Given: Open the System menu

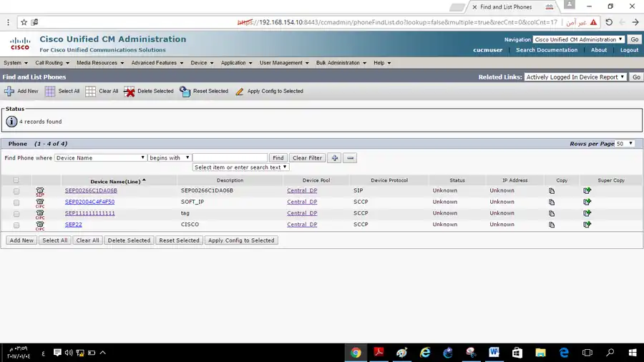Looking at the screenshot, I should 16,63.
